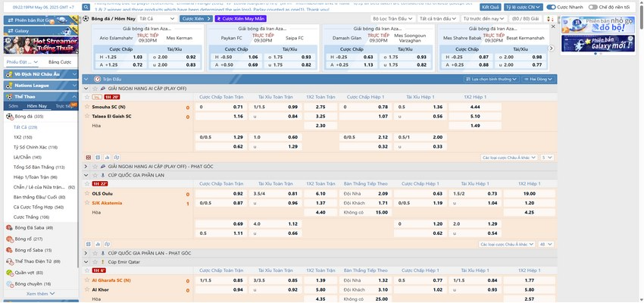Star the SJK Akatemia team

tap(87, 202)
